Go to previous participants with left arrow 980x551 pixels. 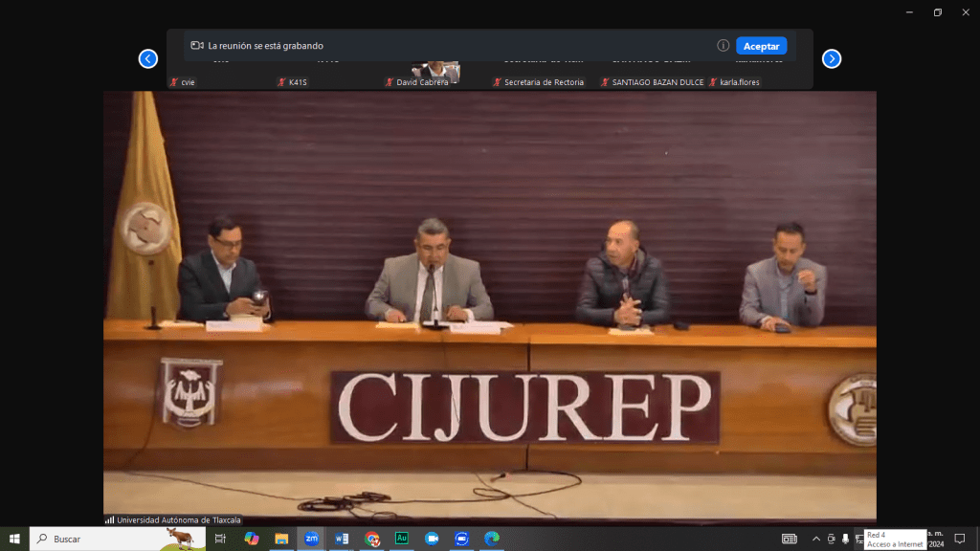pyautogui.click(x=148, y=59)
